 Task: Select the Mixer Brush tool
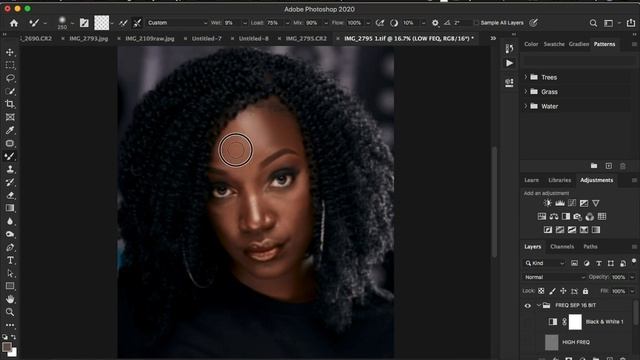coord(10,156)
